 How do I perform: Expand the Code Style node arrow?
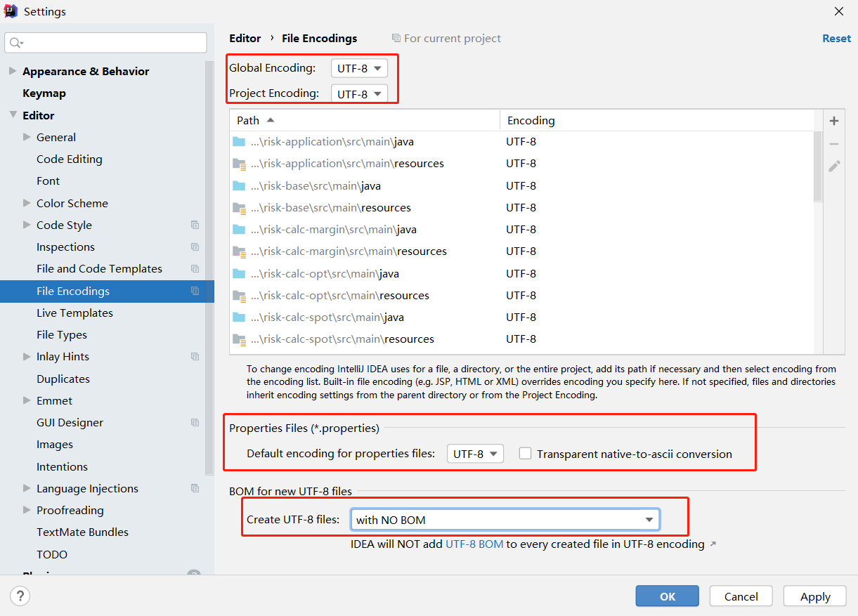point(27,225)
